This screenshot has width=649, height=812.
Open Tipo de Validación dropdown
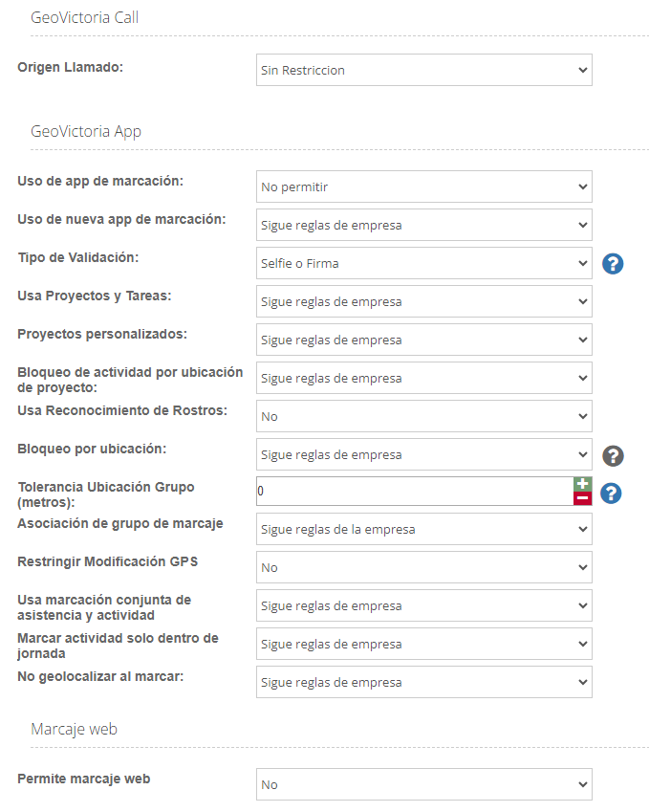click(x=423, y=264)
